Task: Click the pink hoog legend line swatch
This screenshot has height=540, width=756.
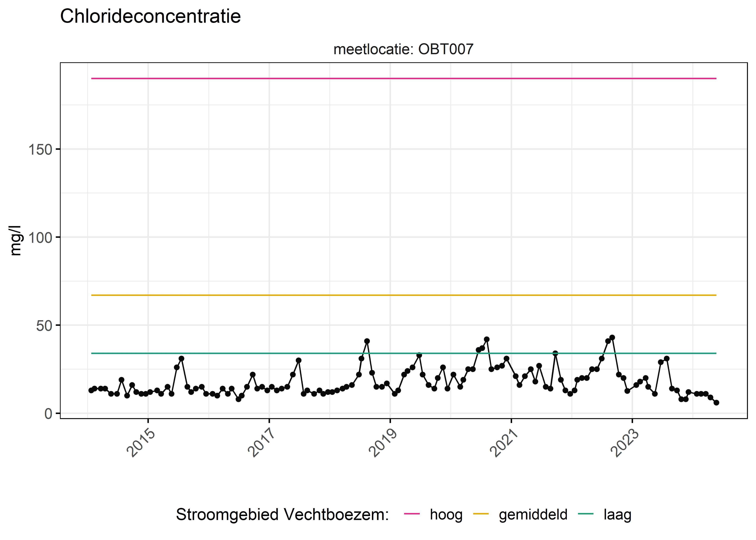Action: click(x=412, y=514)
